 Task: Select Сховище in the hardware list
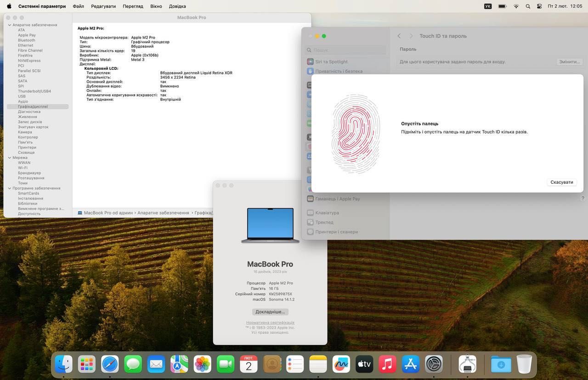click(x=26, y=153)
